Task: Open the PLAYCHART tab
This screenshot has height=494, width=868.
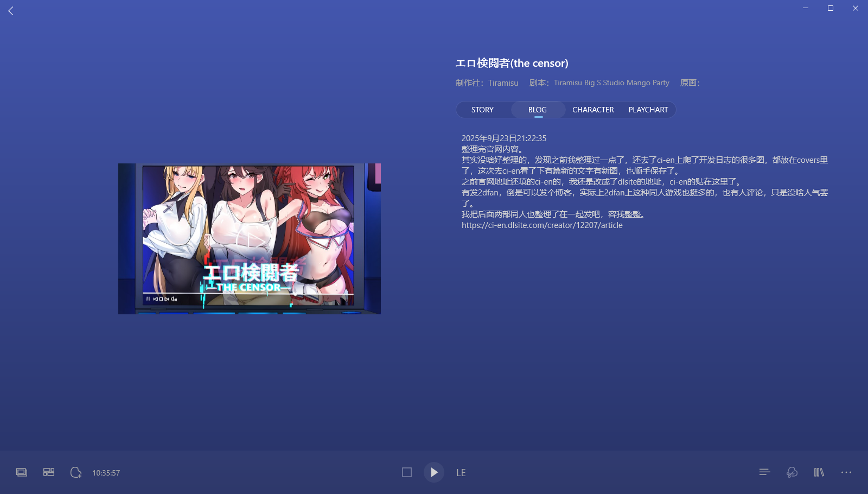Action: [648, 110]
